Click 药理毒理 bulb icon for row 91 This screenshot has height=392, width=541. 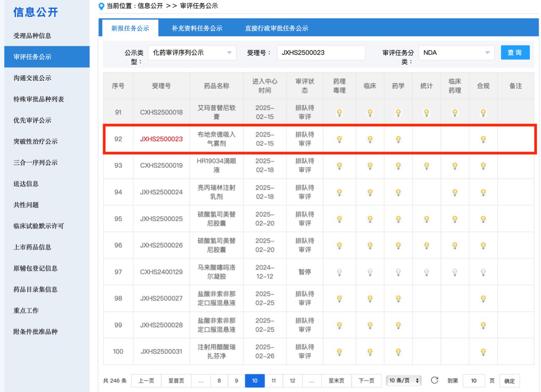point(339,113)
